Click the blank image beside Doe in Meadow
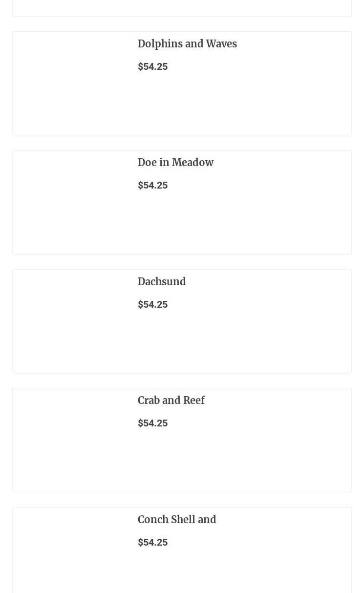The width and height of the screenshot is (364, 593). point(71,202)
